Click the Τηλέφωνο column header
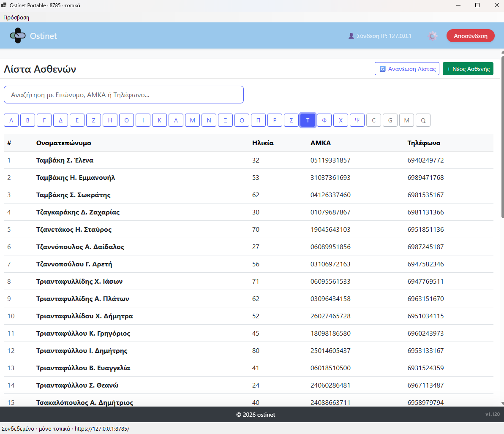Image resolution: width=504 pixels, height=434 pixels. pyautogui.click(x=424, y=143)
